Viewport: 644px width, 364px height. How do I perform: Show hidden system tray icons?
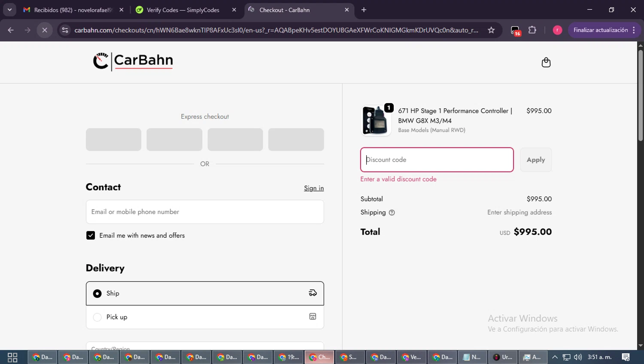coord(555,357)
